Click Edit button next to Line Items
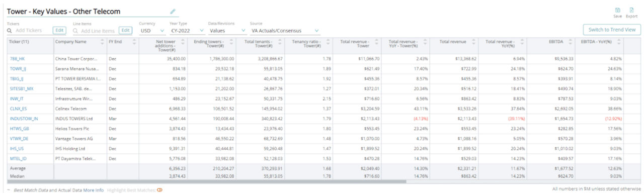This screenshot has width=644, height=195. tap(125, 30)
